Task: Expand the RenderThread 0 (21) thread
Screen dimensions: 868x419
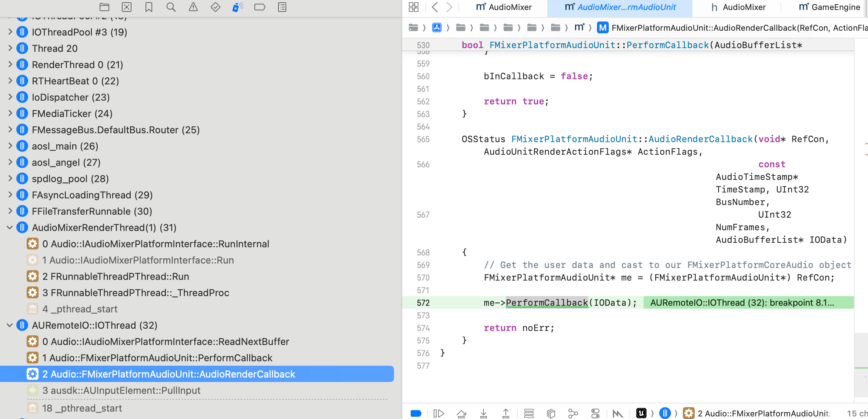Action: (10, 65)
